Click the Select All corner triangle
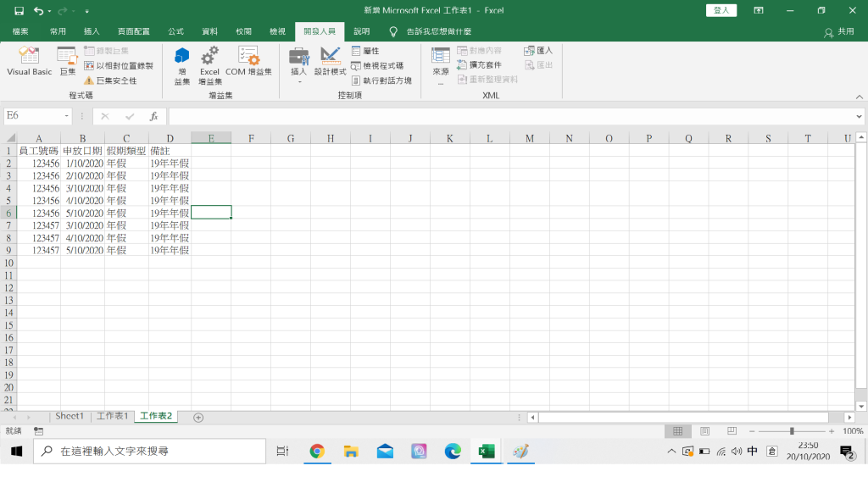The image size is (868, 488). [x=9, y=138]
